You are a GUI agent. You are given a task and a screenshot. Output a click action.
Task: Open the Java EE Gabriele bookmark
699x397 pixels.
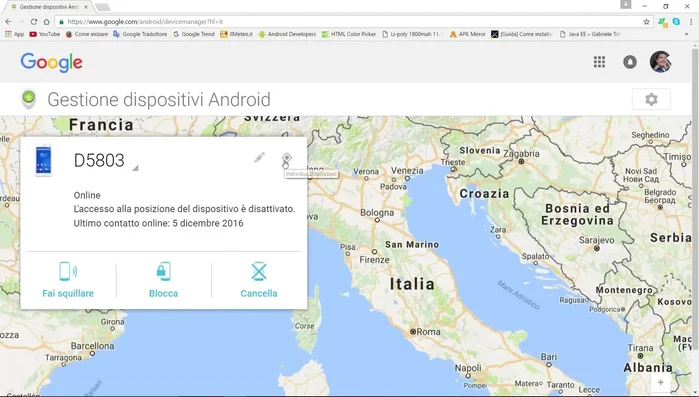[x=590, y=34]
